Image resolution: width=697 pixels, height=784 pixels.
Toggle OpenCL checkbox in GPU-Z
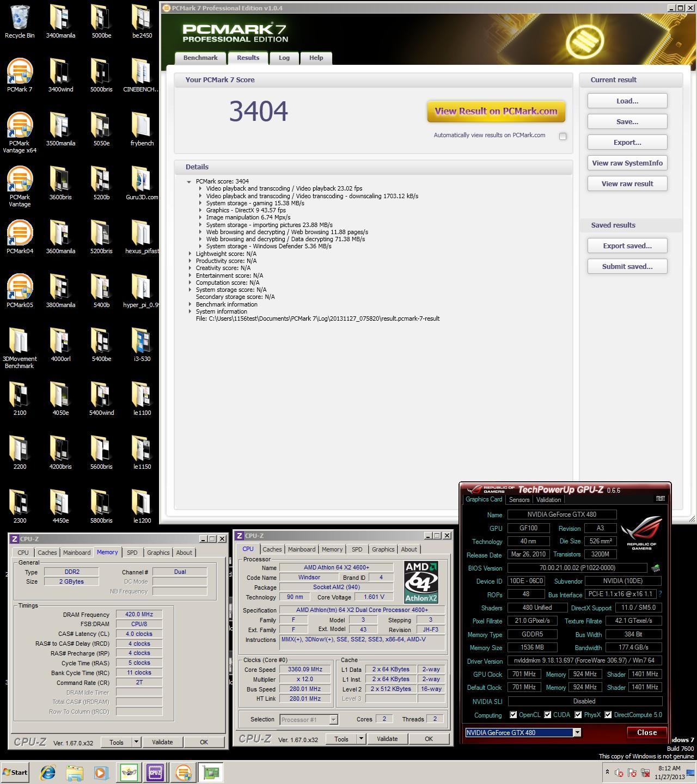pyautogui.click(x=513, y=715)
